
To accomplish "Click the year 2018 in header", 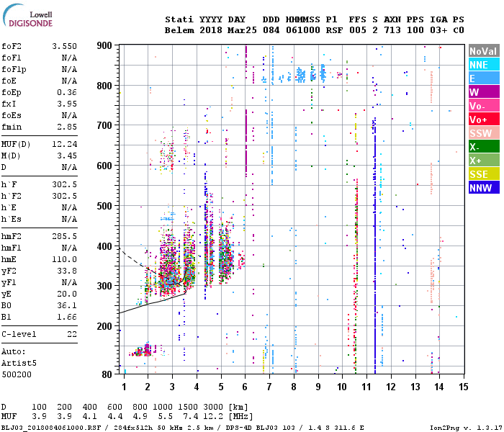I will pos(211,30).
